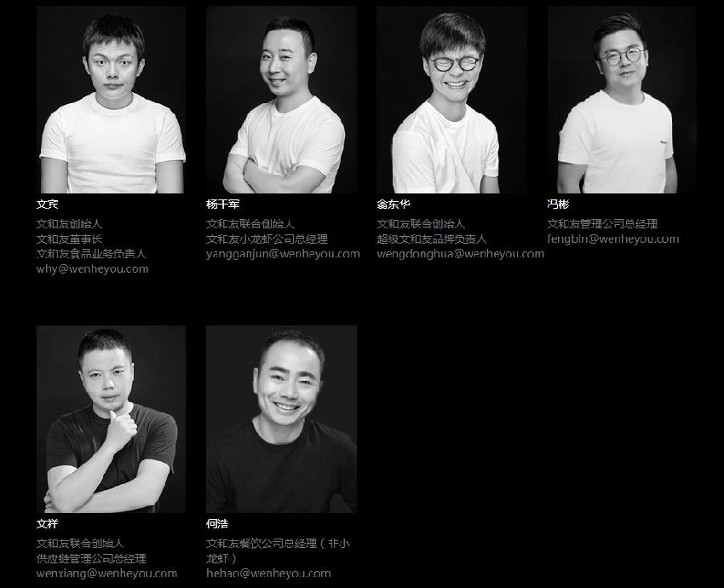Open the photo of 翁东华 with glasses

point(451,100)
